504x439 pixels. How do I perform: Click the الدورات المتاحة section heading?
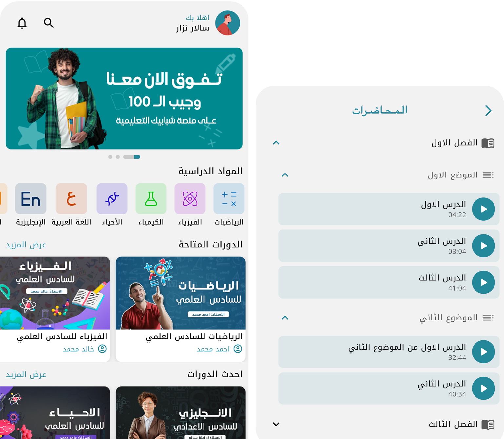[x=210, y=244]
